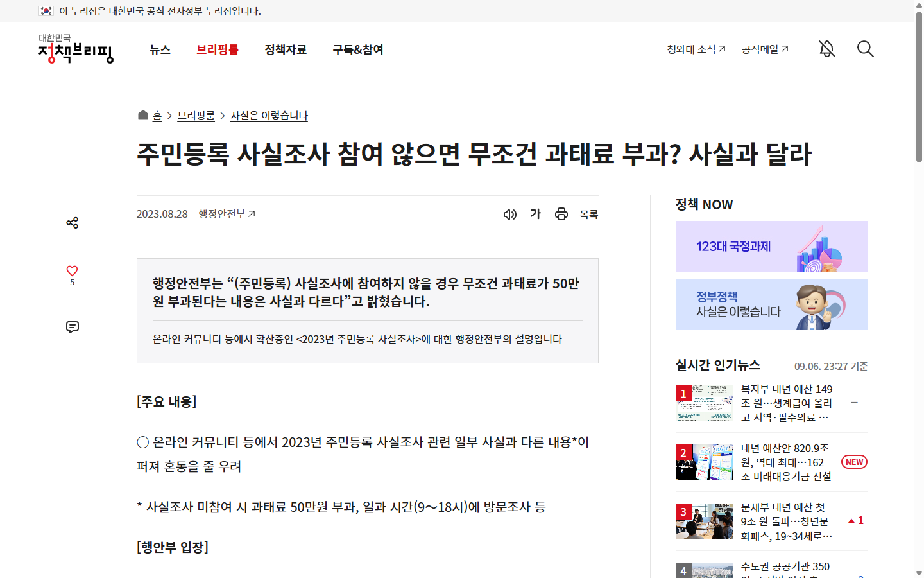Open thumbnail of popular news rank 1

coord(705,403)
